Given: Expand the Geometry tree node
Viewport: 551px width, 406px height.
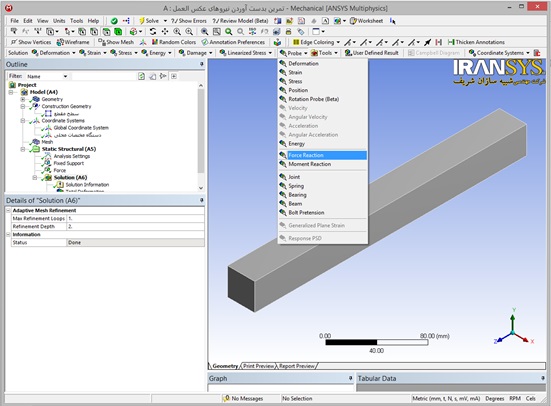Looking at the screenshot, I should 23,99.
